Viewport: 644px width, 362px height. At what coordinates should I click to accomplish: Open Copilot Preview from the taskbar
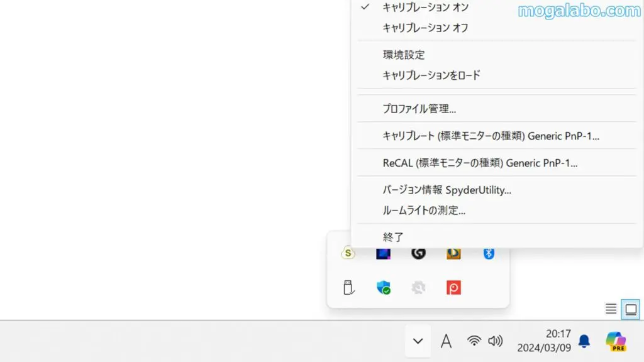[616, 341]
